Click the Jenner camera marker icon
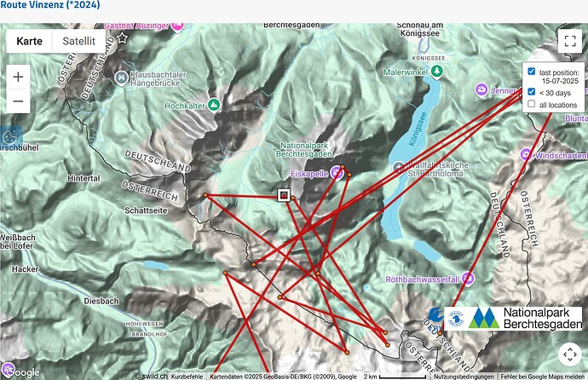The image size is (588, 380). (x=482, y=89)
